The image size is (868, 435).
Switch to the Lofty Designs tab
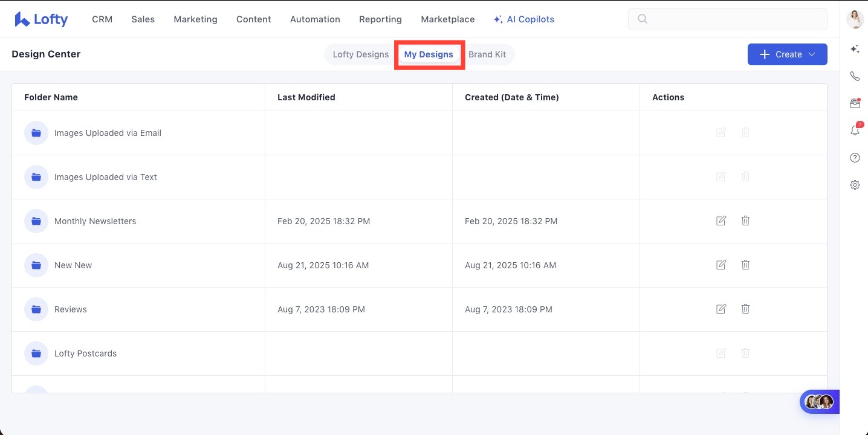click(361, 54)
